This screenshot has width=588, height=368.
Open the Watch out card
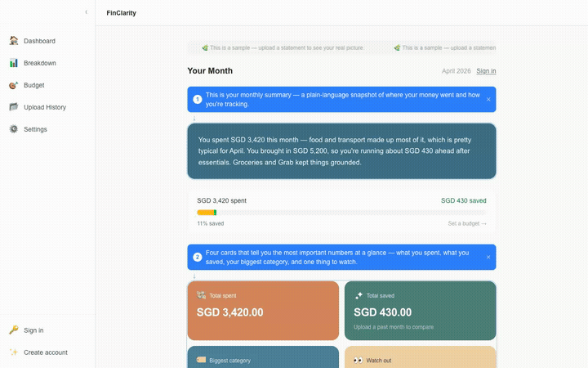[421, 357]
